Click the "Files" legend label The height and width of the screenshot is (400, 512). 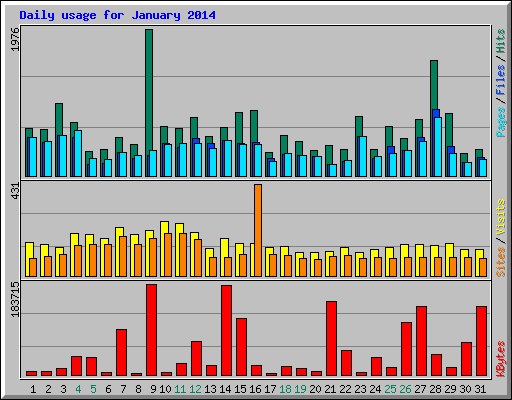(x=501, y=80)
